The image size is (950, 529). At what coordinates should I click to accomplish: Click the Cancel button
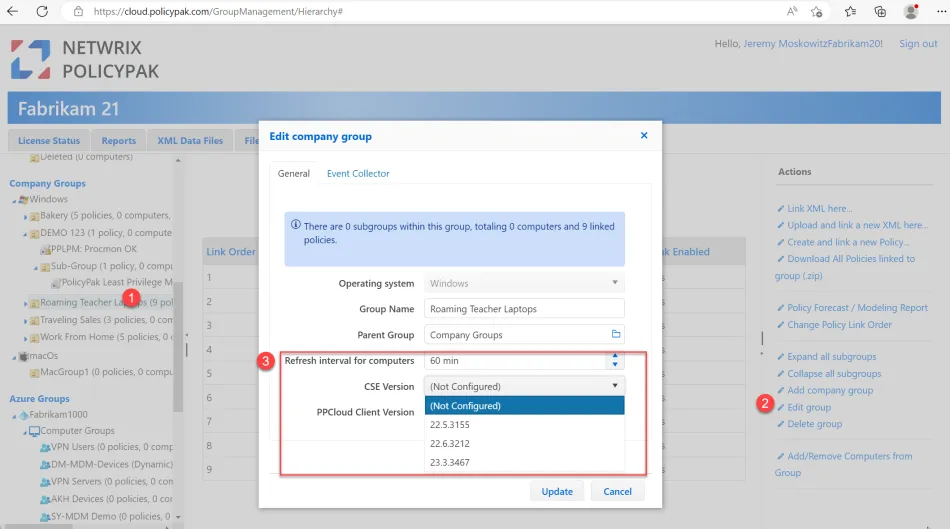617,491
